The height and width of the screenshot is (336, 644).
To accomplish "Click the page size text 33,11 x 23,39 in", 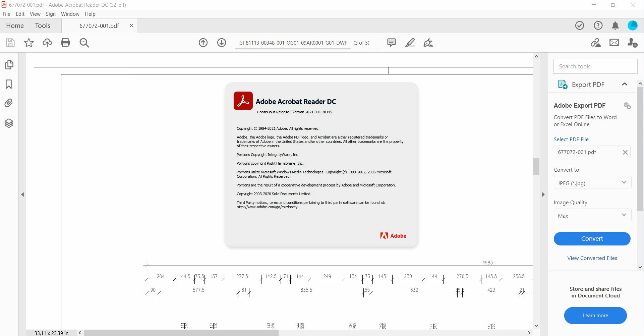I will click(x=51, y=333).
